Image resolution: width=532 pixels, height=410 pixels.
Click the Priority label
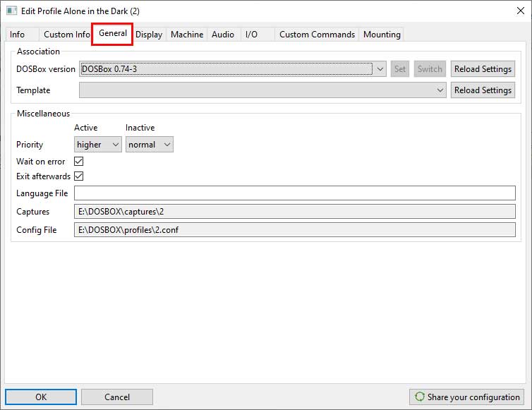pyautogui.click(x=30, y=145)
